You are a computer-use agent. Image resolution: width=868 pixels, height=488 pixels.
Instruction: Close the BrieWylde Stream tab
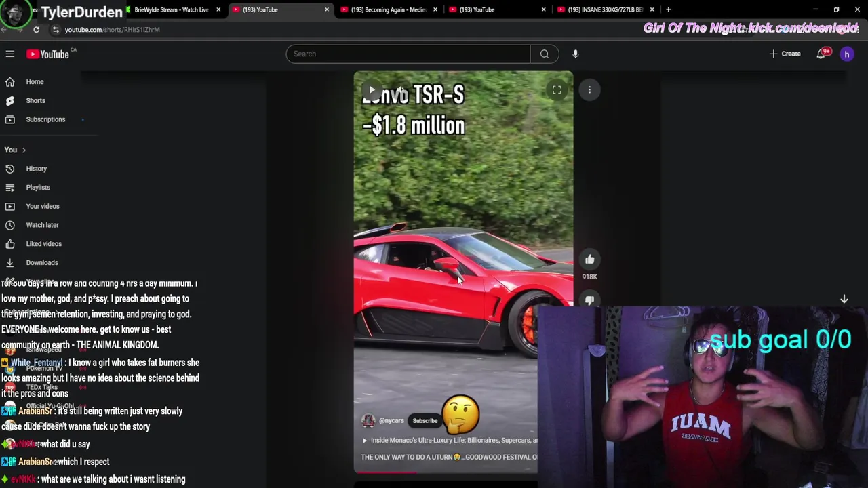218,9
